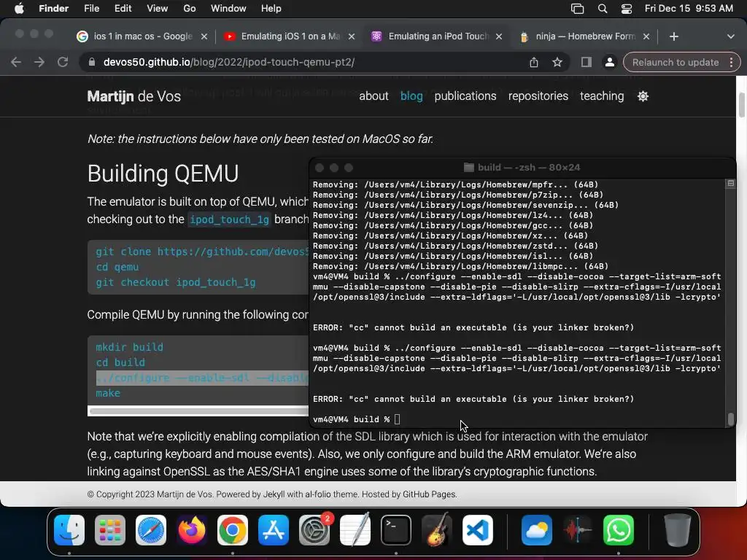The height and width of the screenshot is (560, 747).
Task: Click the menu bar date and time
Action: tap(689, 9)
